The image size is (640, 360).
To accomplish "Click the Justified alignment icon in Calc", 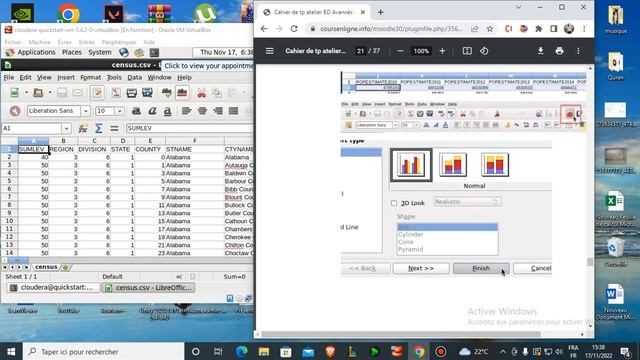I will point(233,111).
